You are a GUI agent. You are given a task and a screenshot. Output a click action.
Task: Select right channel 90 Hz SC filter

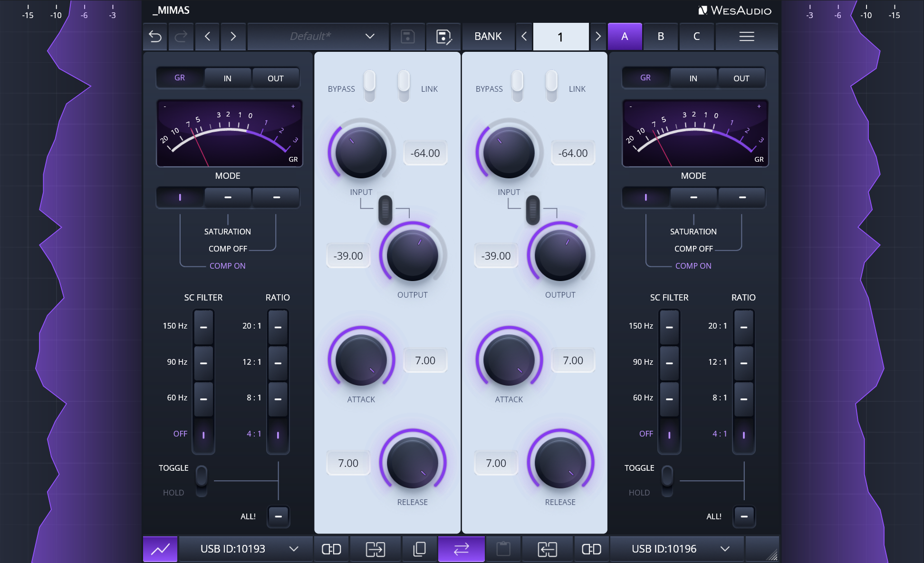[x=669, y=363]
